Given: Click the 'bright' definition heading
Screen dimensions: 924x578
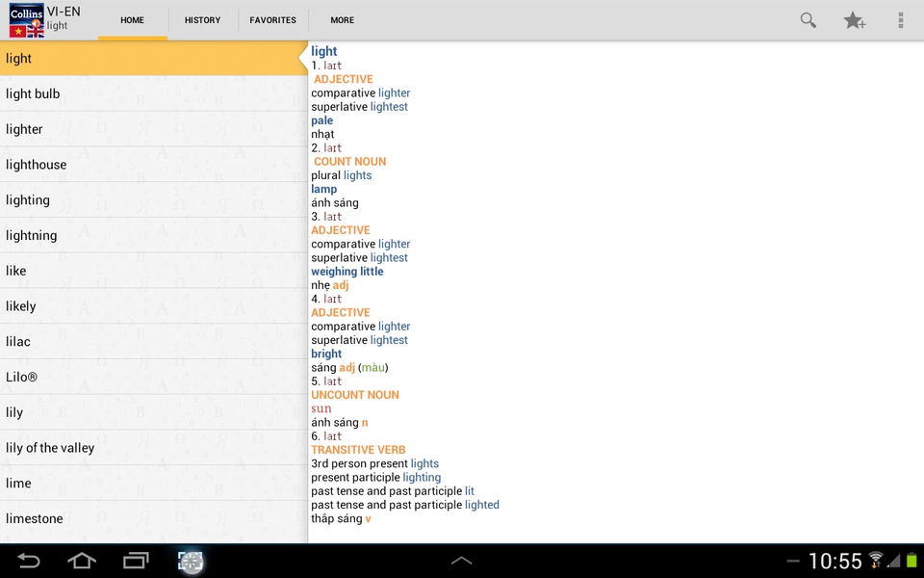Looking at the screenshot, I should (326, 354).
